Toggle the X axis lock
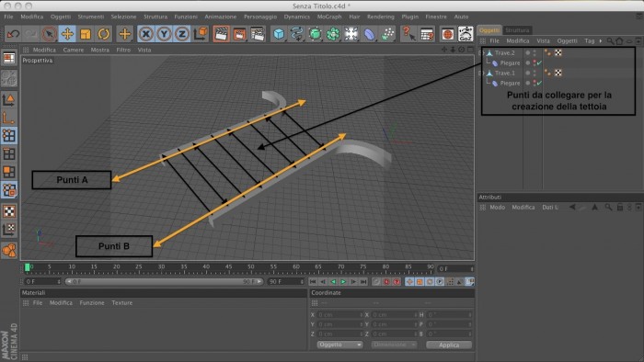The height and width of the screenshot is (362, 644). click(x=145, y=34)
